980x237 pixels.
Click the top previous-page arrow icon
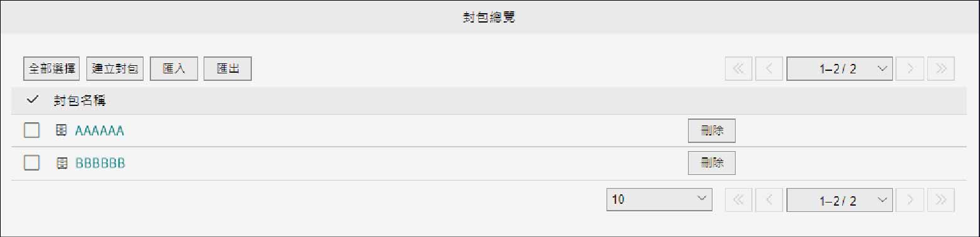(x=769, y=69)
